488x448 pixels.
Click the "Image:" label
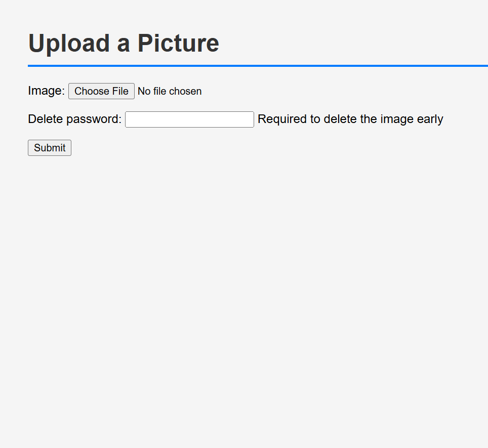pyautogui.click(x=46, y=91)
